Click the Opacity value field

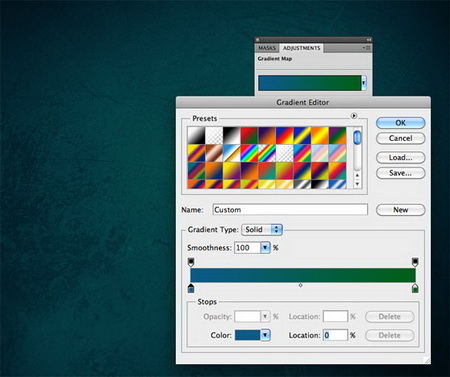click(x=247, y=316)
